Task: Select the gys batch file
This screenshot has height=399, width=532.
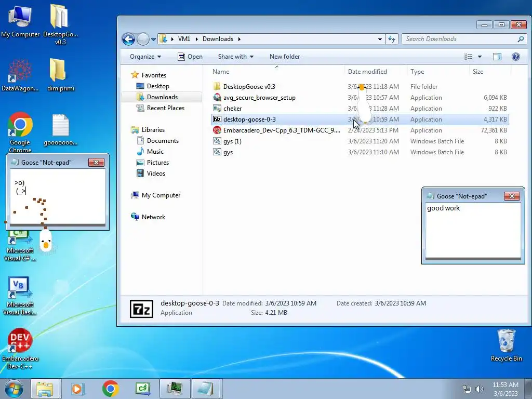Action: tap(360, 152)
